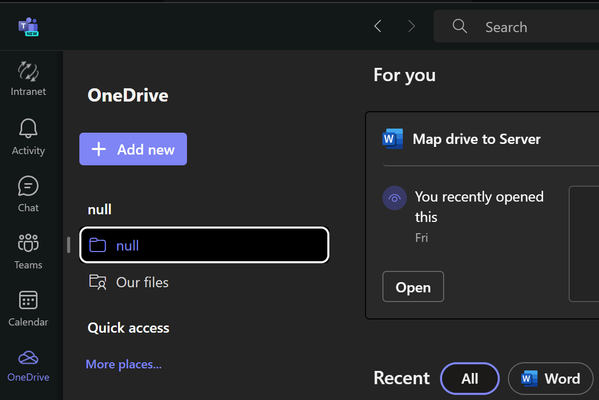Open the Teams icon in sidebar
599x400 pixels.
click(x=28, y=243)
